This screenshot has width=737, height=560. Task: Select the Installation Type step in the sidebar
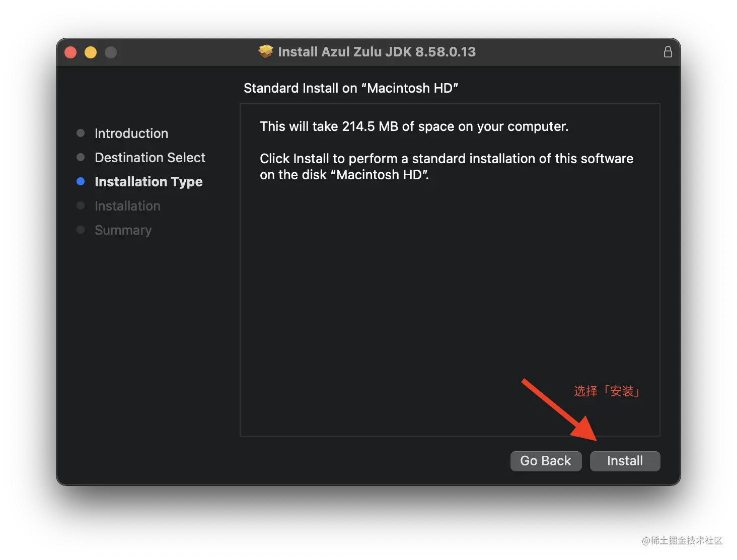(x=149, y=181)
